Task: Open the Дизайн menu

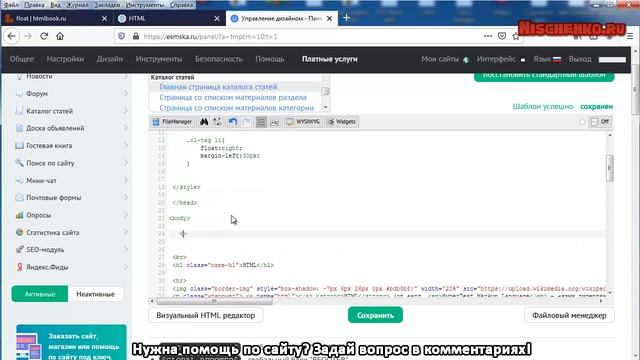Action: pos(110,59)
